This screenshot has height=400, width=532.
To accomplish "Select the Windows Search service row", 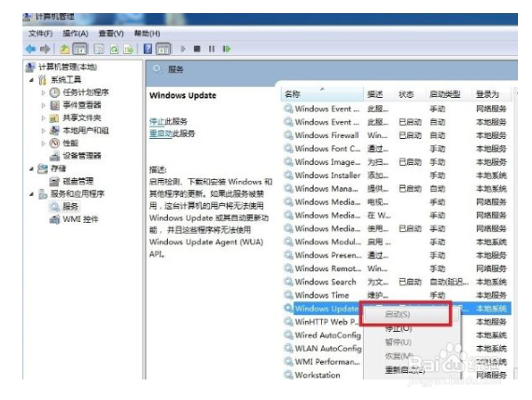I will [397, 282].
